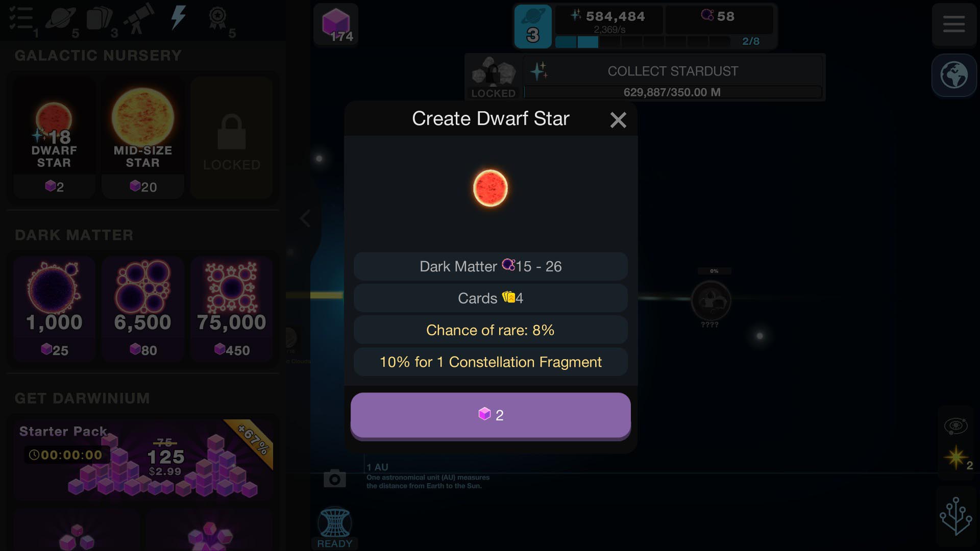Select the Mid-Size Star card
Viewport: 980px width, 551px height.
click(142, 138)
